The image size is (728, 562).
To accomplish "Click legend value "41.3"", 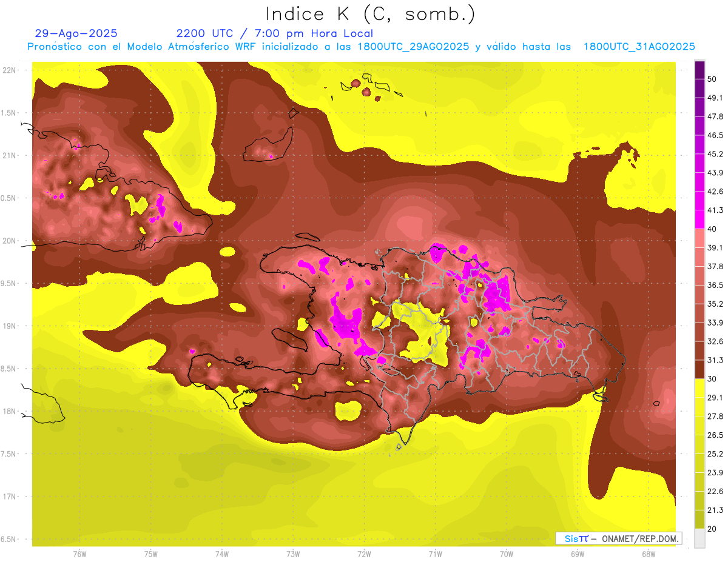I will pos(715,210).
